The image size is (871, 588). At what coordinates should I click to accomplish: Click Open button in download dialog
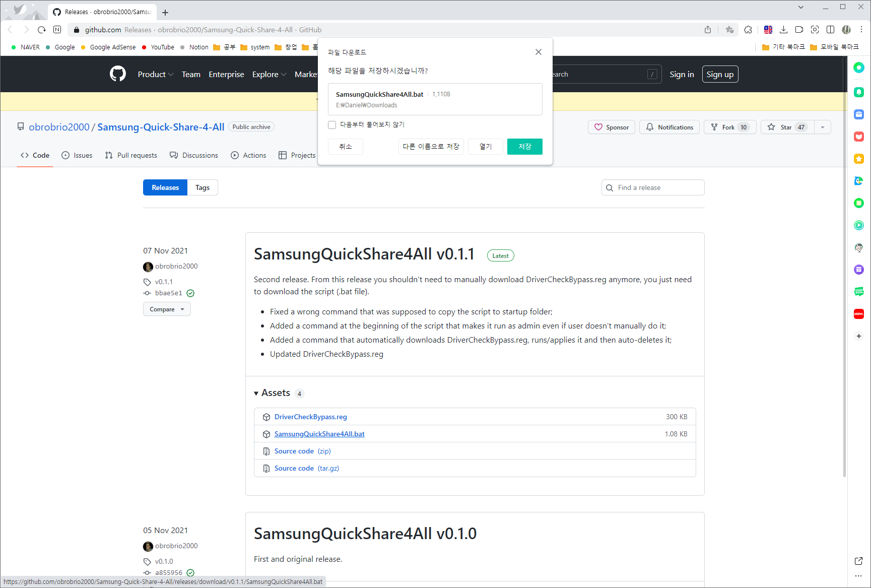click(486, 147)
